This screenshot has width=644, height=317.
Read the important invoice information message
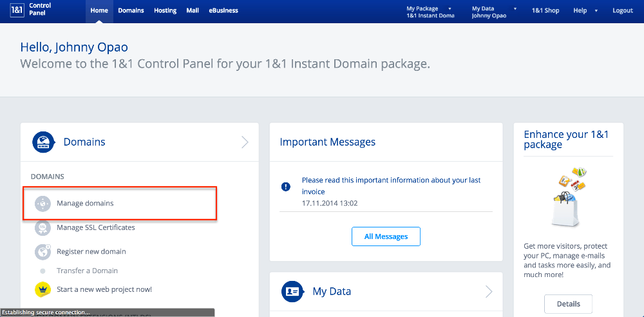pyautogui.click(x=391, y=186)
